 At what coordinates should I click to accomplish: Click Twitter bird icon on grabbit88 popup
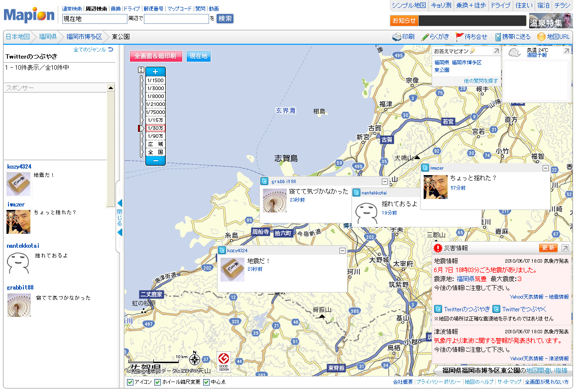[265, 182]
